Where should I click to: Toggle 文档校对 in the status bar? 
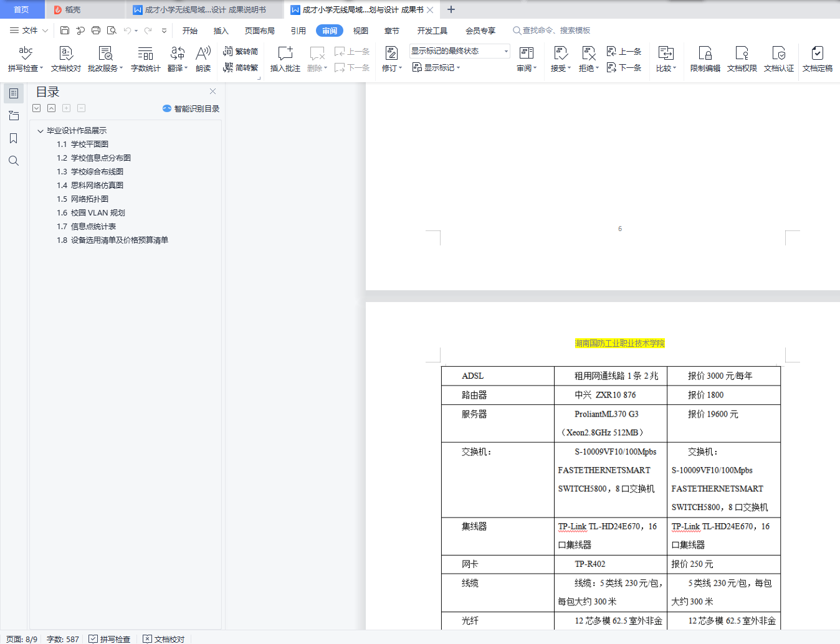(164, 639)
